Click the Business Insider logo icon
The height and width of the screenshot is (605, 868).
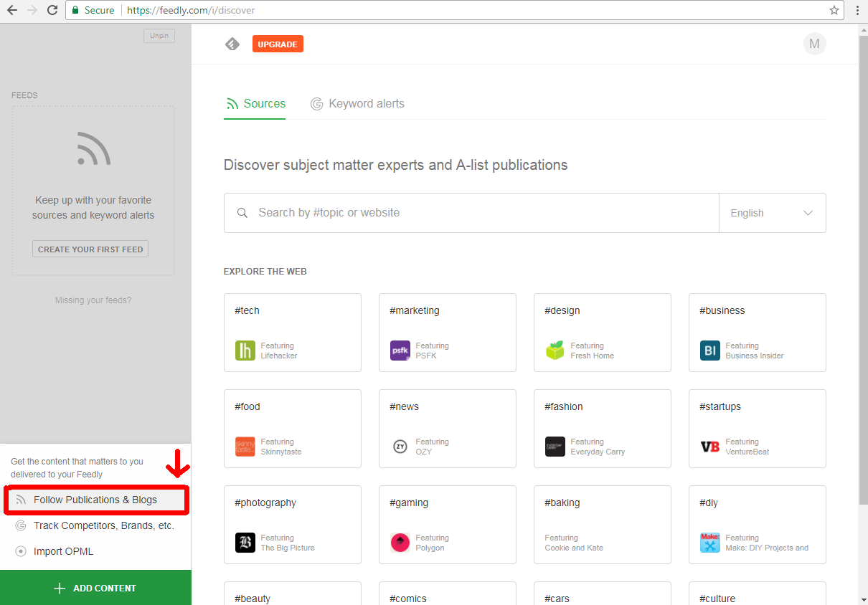pyautogui.click(x=710, y=351)
